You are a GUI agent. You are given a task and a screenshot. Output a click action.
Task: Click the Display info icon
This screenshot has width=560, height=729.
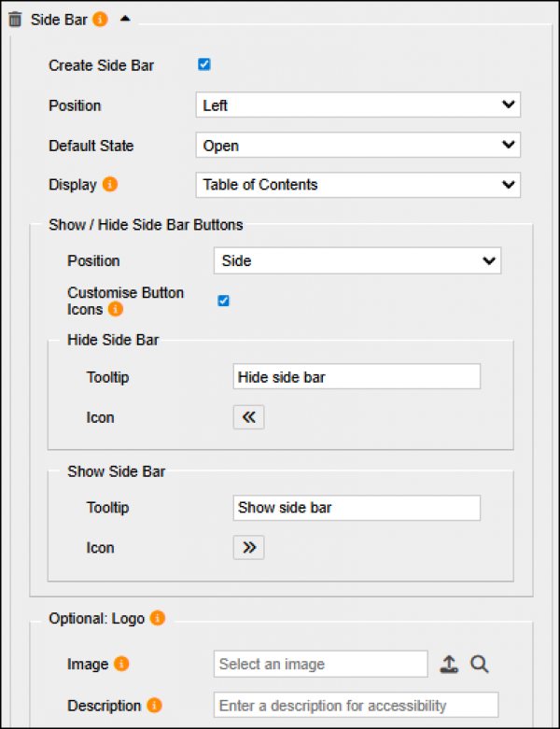tap(110, 185)
